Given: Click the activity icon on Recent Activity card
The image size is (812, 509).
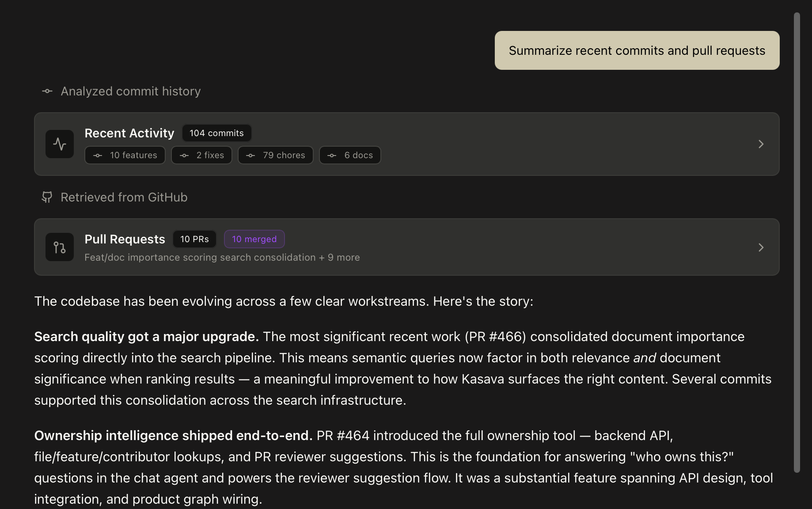Looking at the screenshot, I should coord(59,144).
